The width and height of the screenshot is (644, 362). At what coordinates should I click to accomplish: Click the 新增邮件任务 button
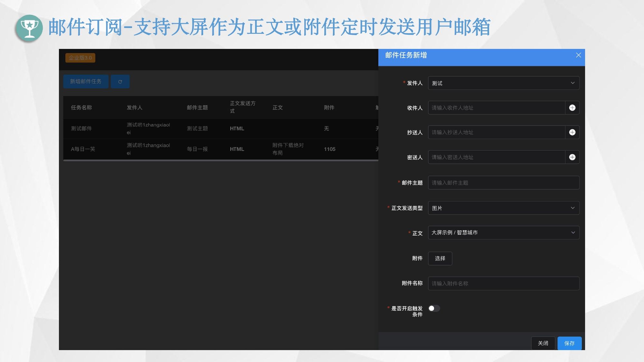pyautogui.click(x=86, y=82)
